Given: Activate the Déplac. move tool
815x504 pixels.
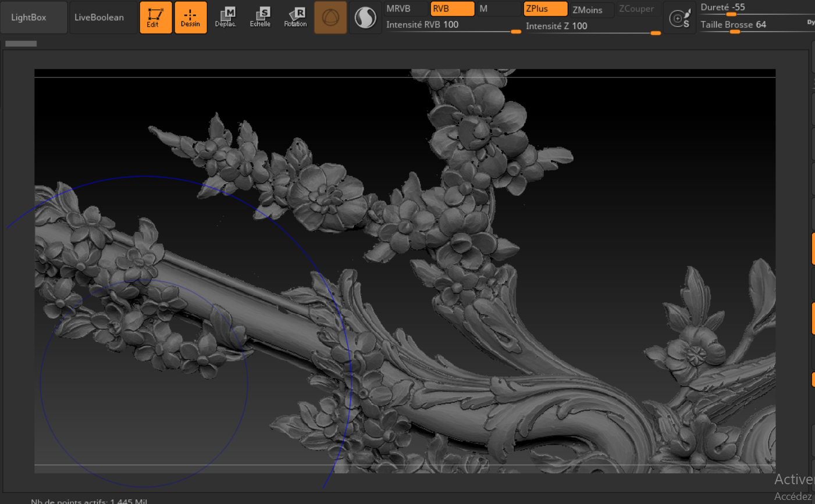Looking at the screenshot, I should click(x=226, y=17).
